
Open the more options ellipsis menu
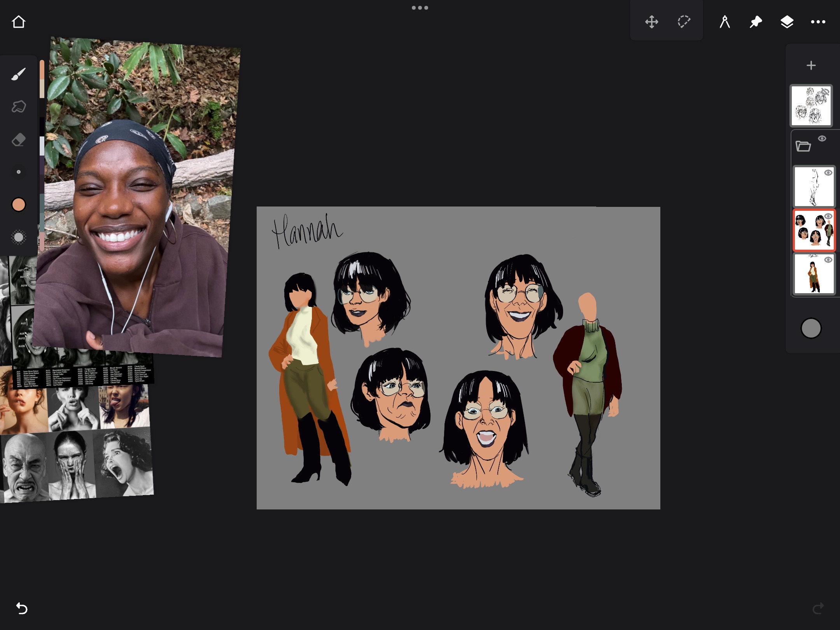tap(818, 22)
